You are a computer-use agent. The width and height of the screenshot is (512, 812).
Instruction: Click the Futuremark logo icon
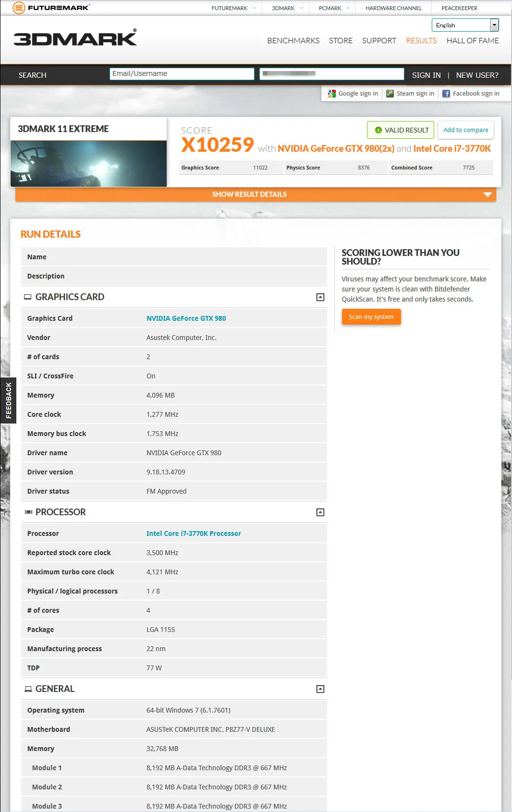19,8
